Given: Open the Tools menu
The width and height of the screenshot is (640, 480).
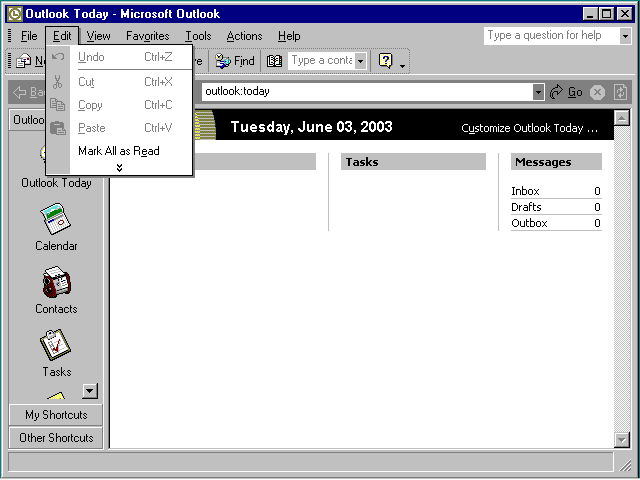Looking at the screenshot, I should click(x=198, y=36).
